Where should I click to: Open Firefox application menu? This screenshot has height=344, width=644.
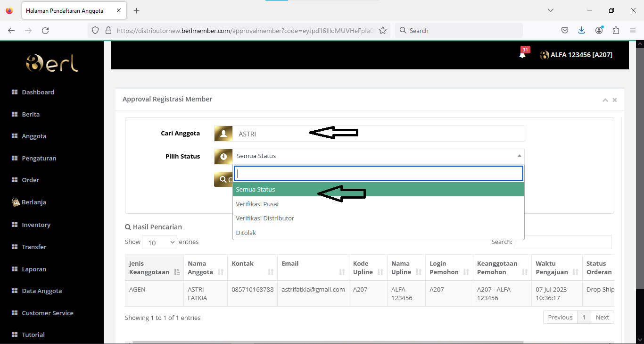tap(633, 31)
